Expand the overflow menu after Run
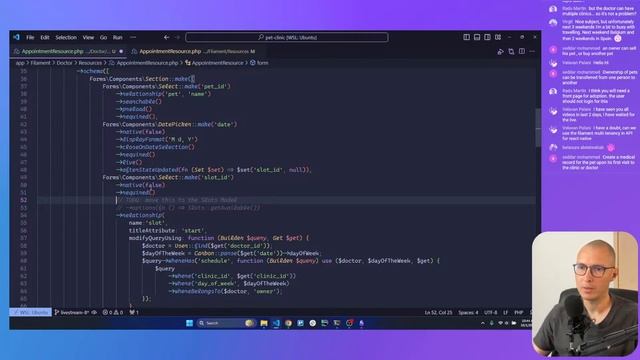This screenshot has height=360, width=640. [x=133, y=38]
